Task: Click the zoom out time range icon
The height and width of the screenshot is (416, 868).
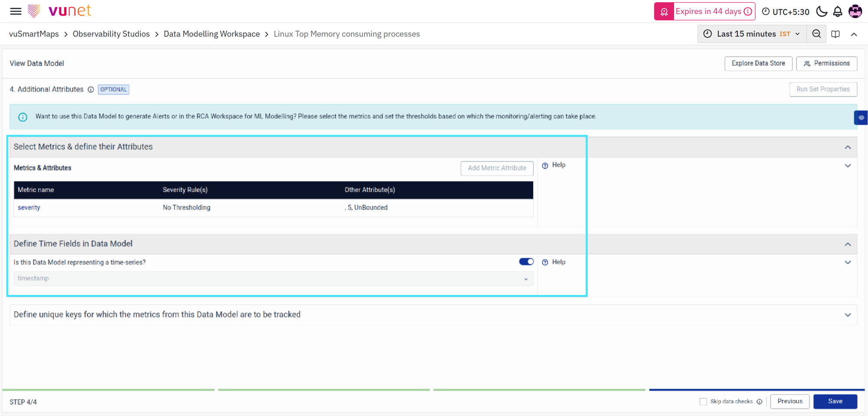Action: [x=816, y=34]
